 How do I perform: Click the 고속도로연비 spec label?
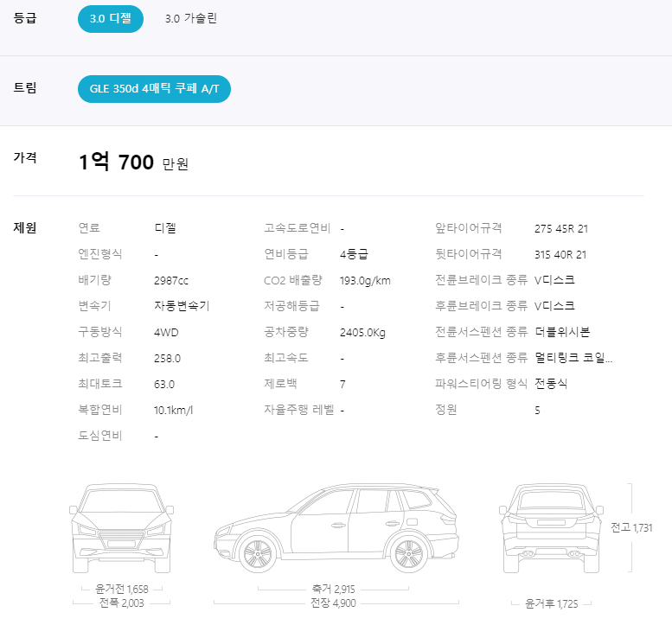(297, 228)
